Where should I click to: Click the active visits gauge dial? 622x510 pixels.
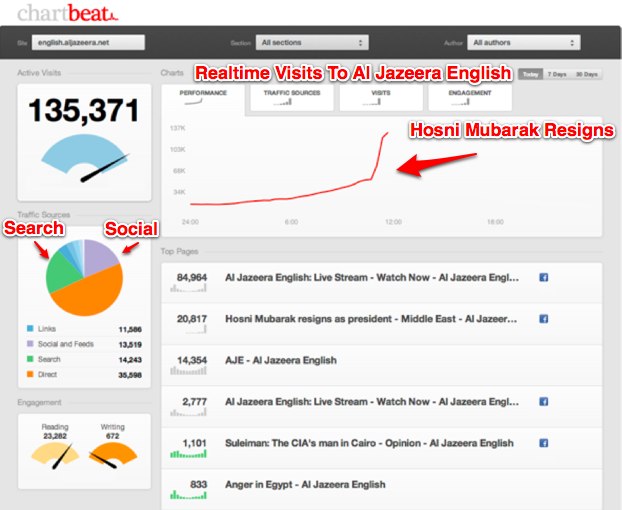click(x=84, y=162)
